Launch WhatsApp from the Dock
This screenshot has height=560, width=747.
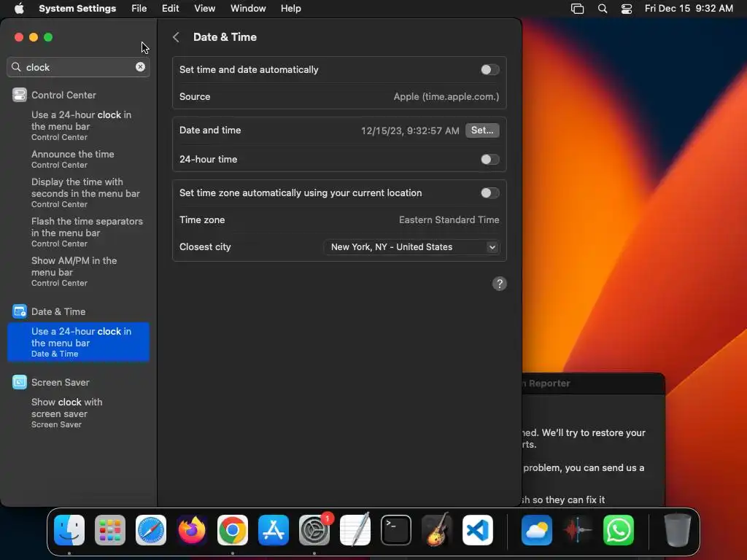click(x=619, y=530)
